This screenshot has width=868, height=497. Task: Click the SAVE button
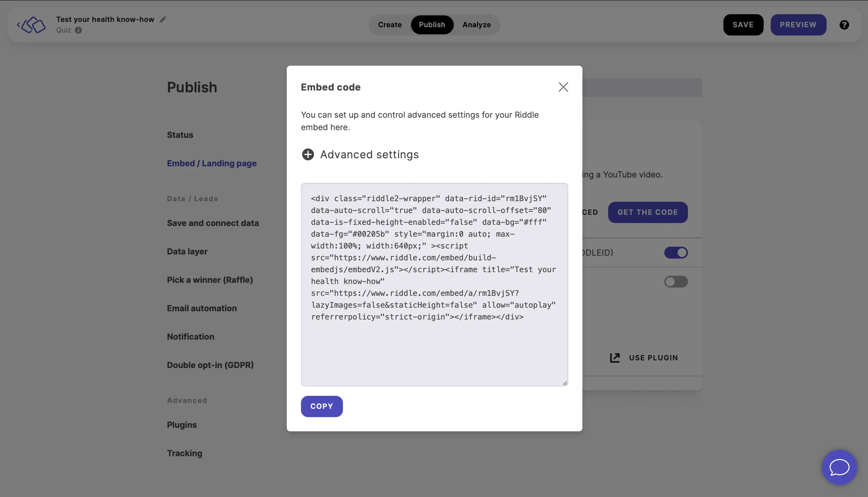(x=743, y=25)
